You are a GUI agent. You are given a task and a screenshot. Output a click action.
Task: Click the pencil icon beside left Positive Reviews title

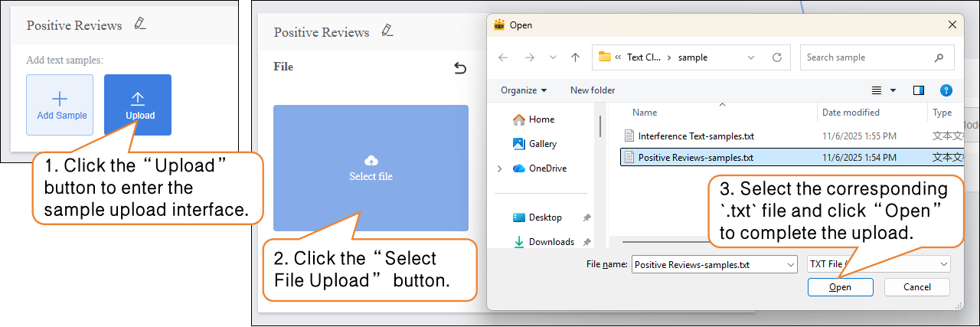click(x=139, y=24)
